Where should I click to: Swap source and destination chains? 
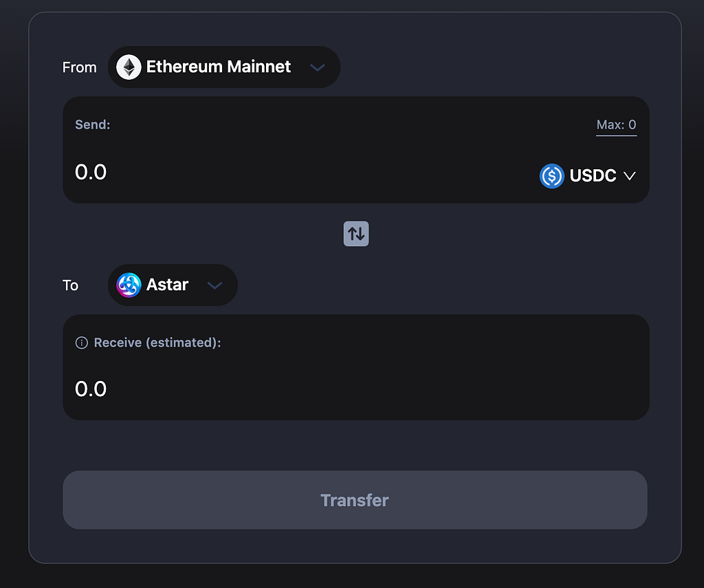(356, 234)
